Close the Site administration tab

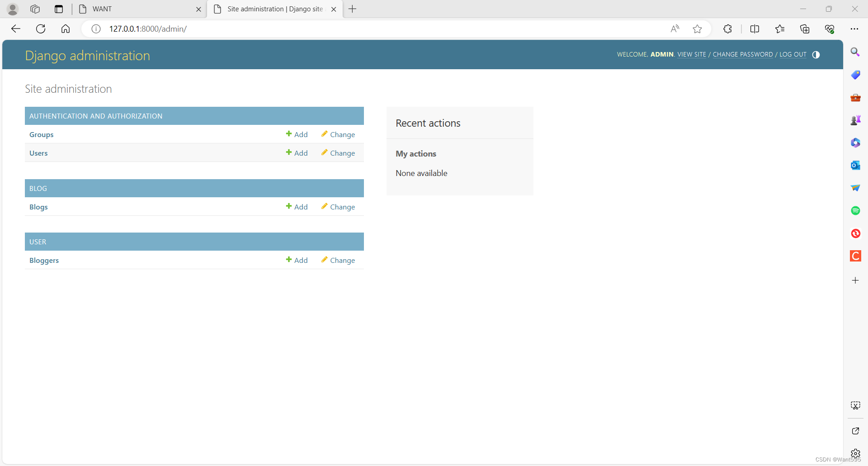point(334,9)
